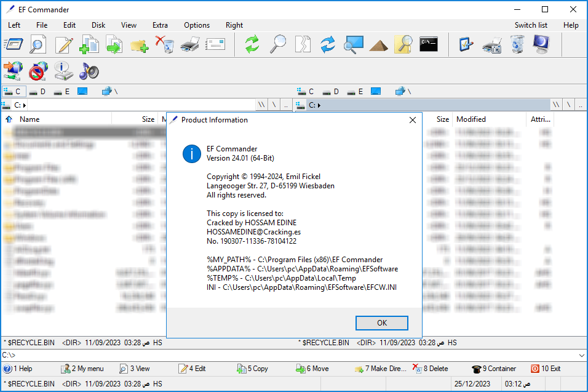Click the 2 My menu button
This screenshot has width=588, height=392.
click(x=82, y=369)
